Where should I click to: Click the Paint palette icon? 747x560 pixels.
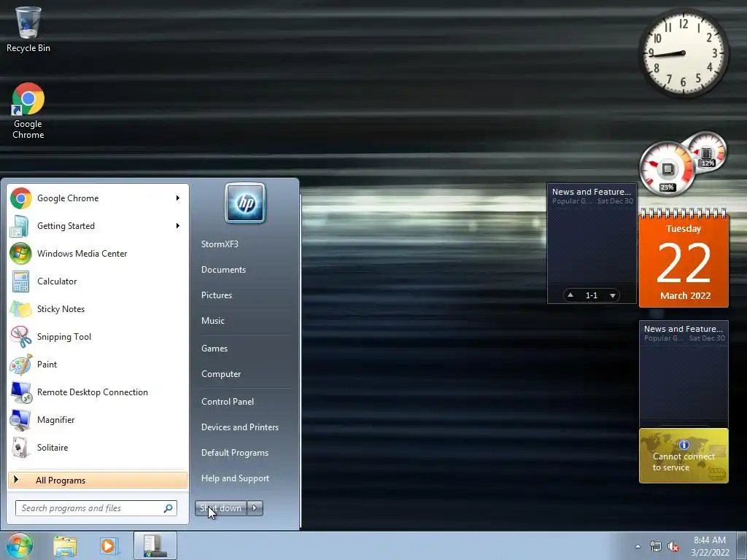tap(20, 365)
